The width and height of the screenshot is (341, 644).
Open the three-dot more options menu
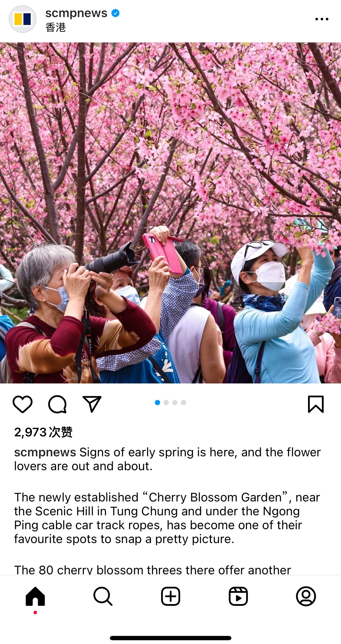[322, 19]
